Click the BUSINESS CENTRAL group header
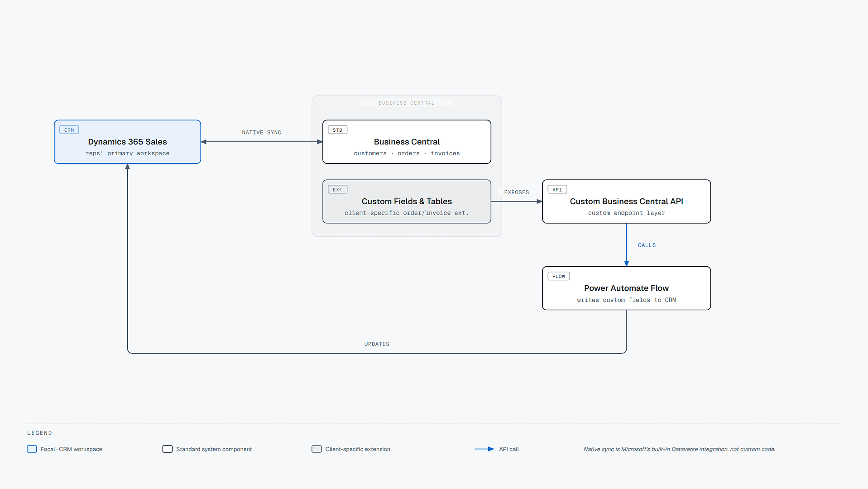The image size is (868, 489). coord(406,103)
